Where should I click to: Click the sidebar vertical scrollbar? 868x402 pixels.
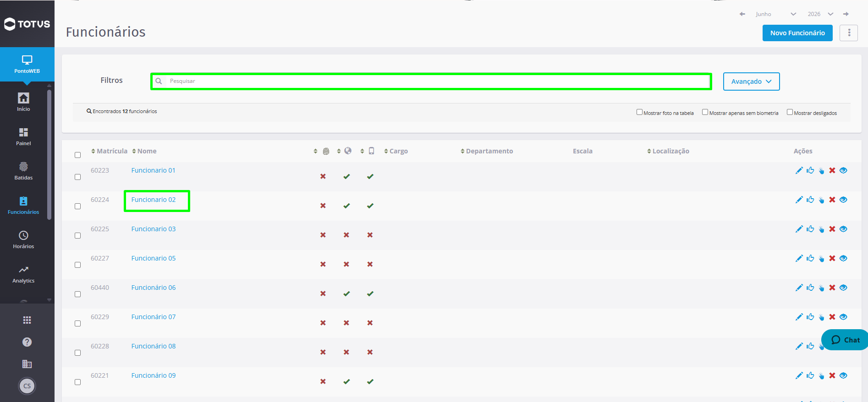pyautogui.click(x=49, y=155)
